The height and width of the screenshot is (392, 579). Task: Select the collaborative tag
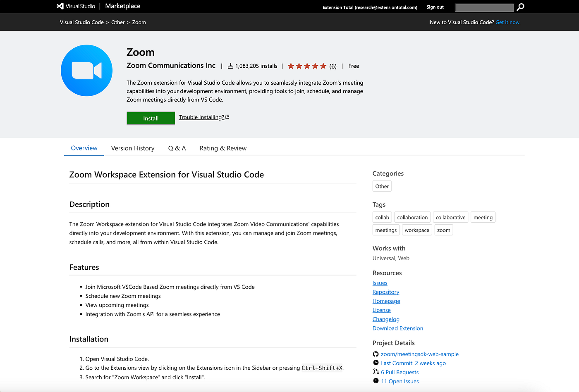(x=450, y=217)
